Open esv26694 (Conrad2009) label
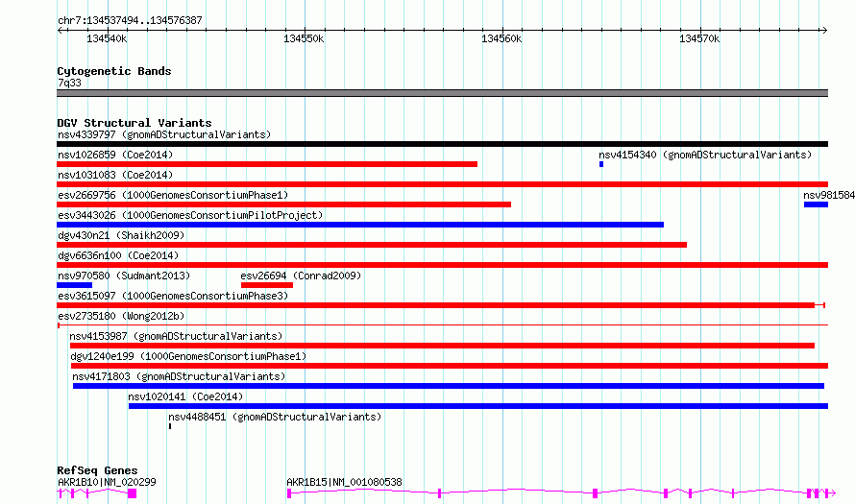 pyautogui.click(x=301, y=276)
